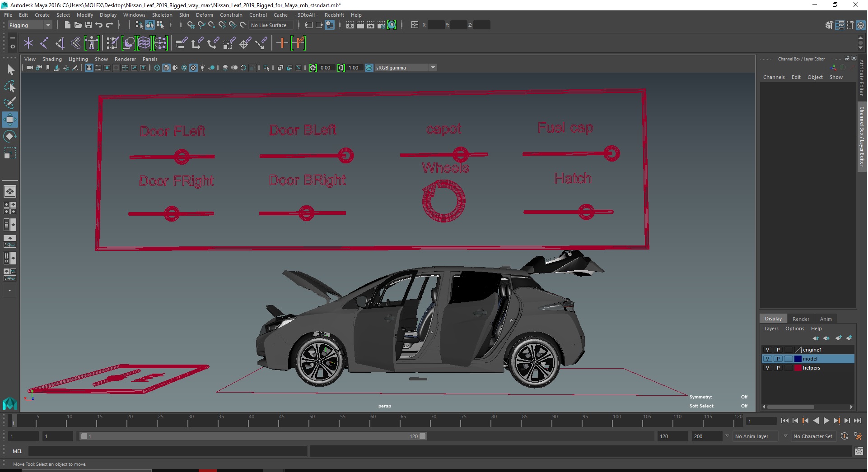Viewport: 868px width, 472px height.
Task: Click the No Live Surface field
Action: 271,25
